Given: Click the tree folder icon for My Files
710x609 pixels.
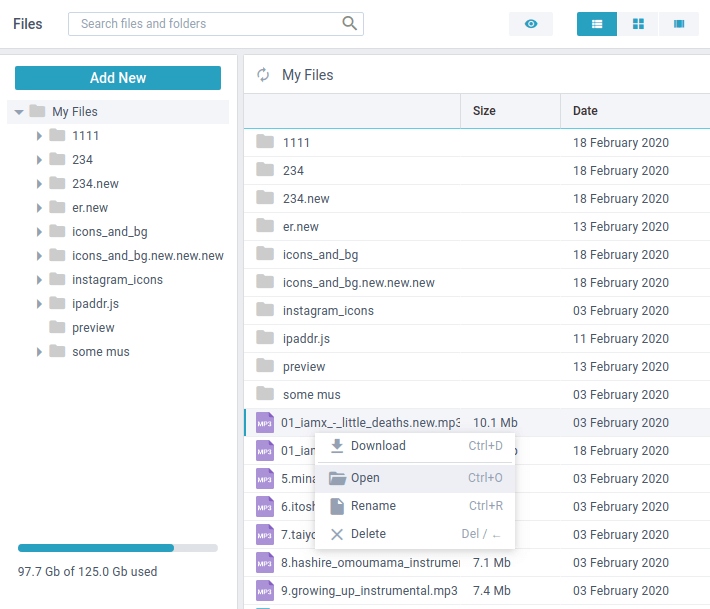Looking at the screenshot, I should pyautogui.click(x=37, y=111).
